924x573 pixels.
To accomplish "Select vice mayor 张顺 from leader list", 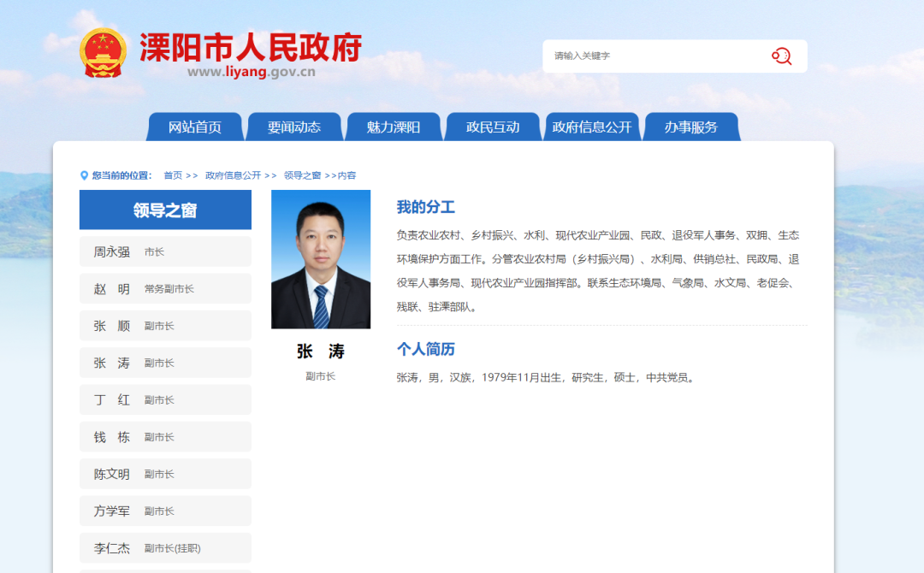I will point(164,325).
